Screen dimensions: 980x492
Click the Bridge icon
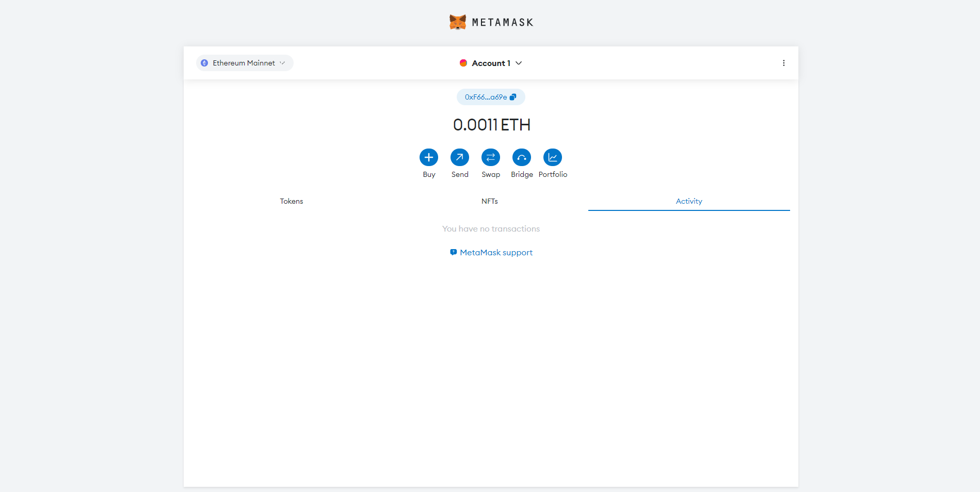point(522,157)
